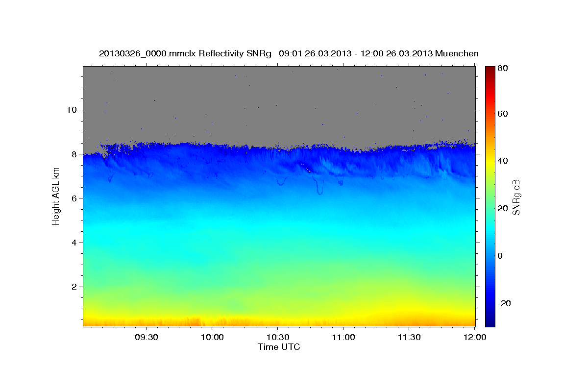This screenshot has width=588, height=392.
Task: Click the 09:30 time tick label
Action: tap(146, 337)
